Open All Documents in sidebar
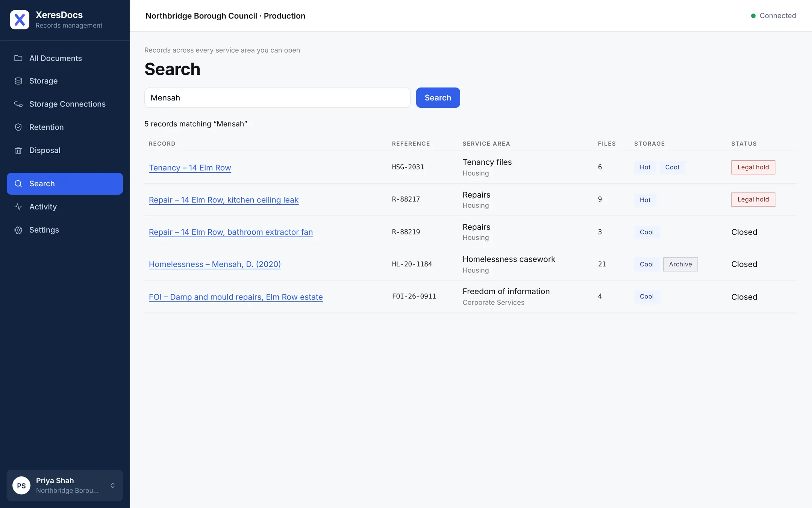The image size is (812, 508). 65,58
